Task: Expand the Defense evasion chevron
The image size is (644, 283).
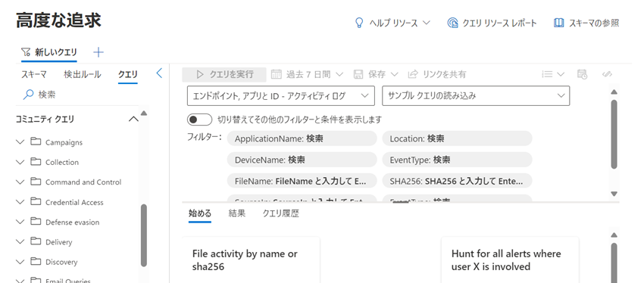Action: [20, 222]
